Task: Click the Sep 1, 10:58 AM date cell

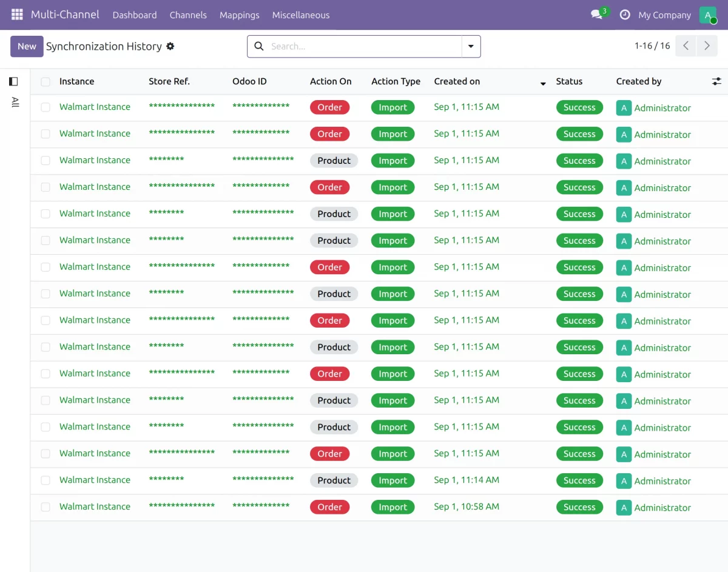Action: point(467,506)
